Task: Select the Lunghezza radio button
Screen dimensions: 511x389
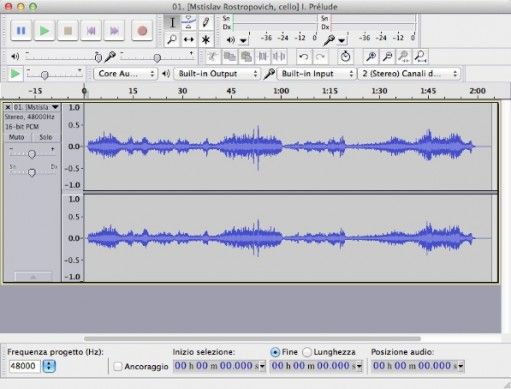Action: [x=307, y=352]
